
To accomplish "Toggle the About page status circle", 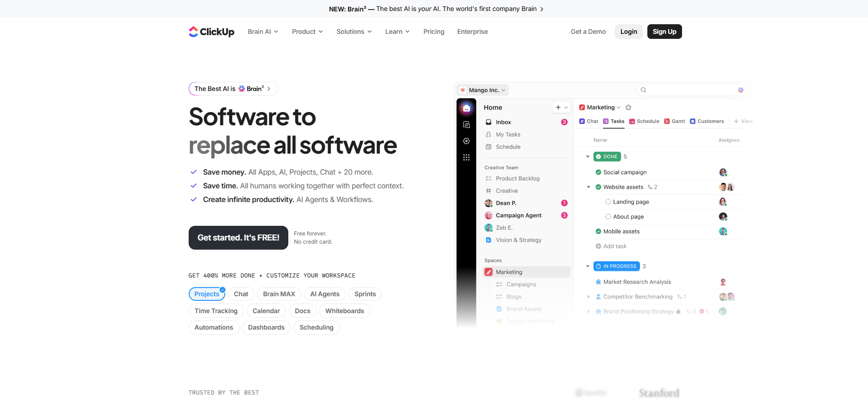I will click(608, 217).
